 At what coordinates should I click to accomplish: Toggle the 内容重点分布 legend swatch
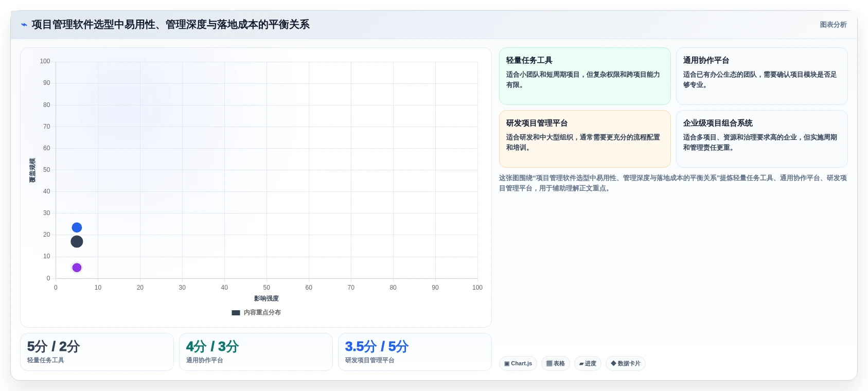click(236, 313)
